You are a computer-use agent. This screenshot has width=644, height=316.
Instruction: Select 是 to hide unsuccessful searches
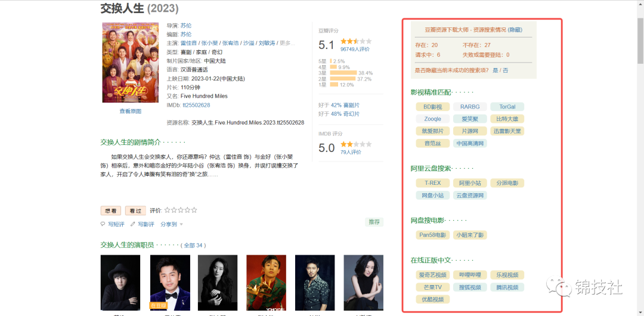(x=495, y=70)
